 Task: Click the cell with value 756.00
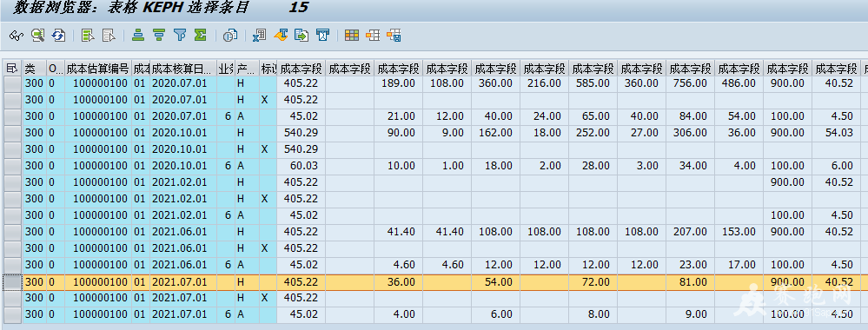click(x=690, y=83)
